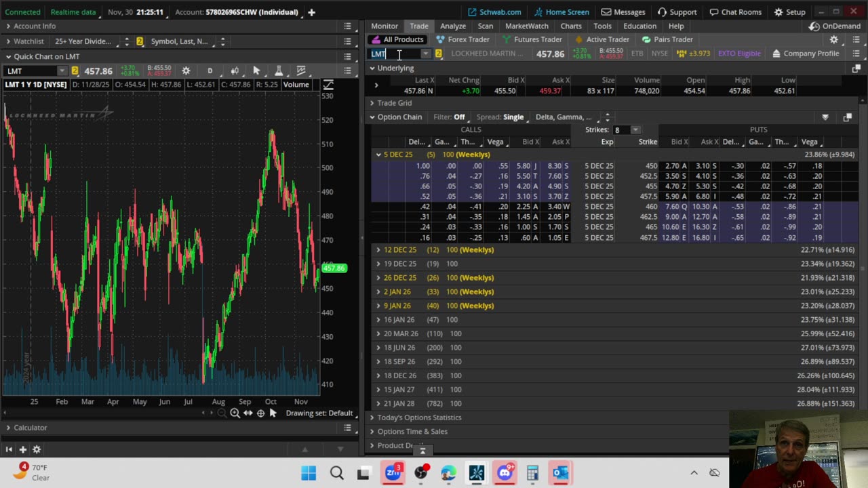The height and width of the screenshot is (488, 868).
Task: Click the chart crosshair pan icon
Action: pos(260,413)
